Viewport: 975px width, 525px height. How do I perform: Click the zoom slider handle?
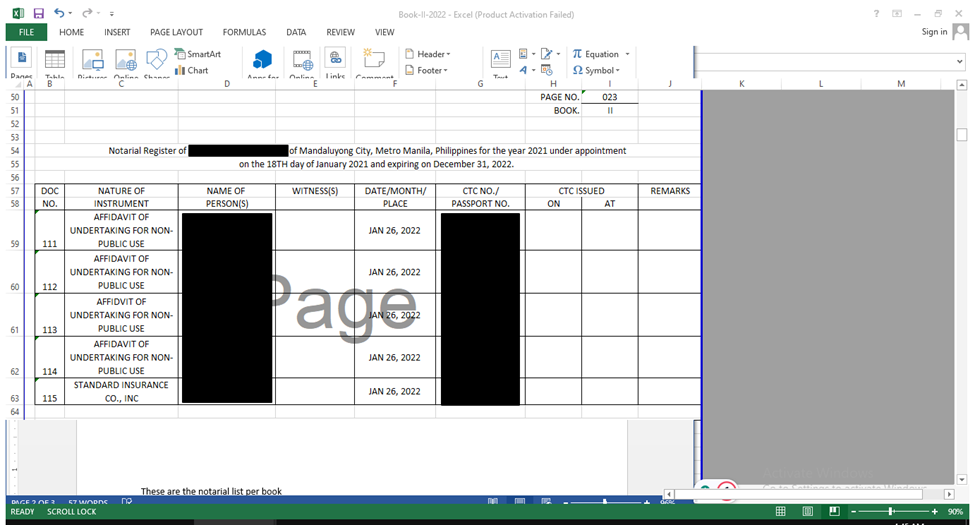tap(891, 511)
